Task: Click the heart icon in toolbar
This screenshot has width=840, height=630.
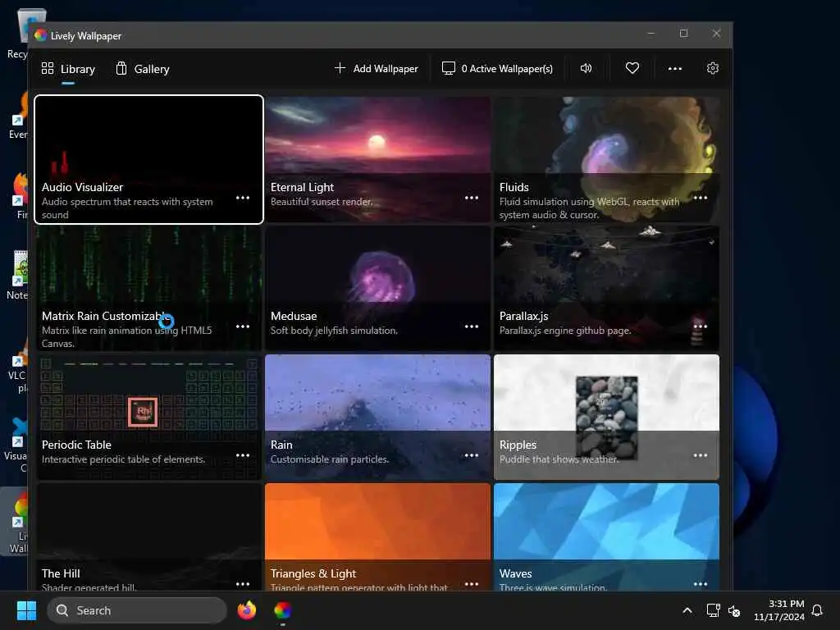Action: point(632,68)
